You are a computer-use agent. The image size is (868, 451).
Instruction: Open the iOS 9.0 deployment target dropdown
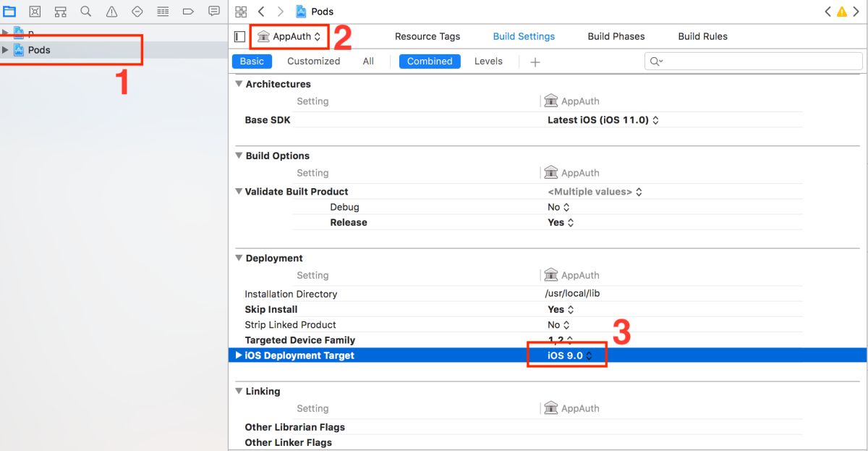[x=570, y=355]
